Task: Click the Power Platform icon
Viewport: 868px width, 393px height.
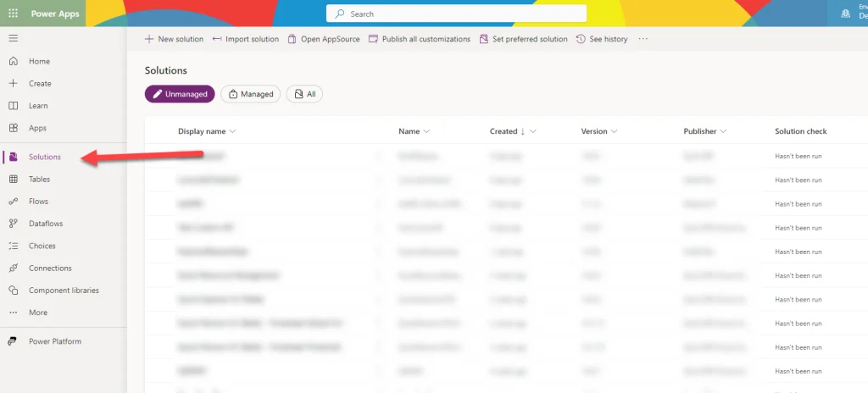Action: pyautogui.click(x=12, y=341)
